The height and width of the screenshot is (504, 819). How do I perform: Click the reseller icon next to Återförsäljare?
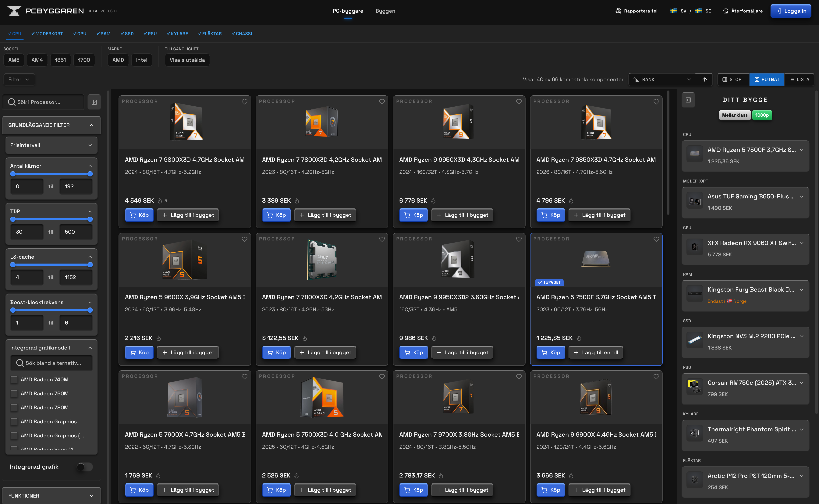point(726,11)
